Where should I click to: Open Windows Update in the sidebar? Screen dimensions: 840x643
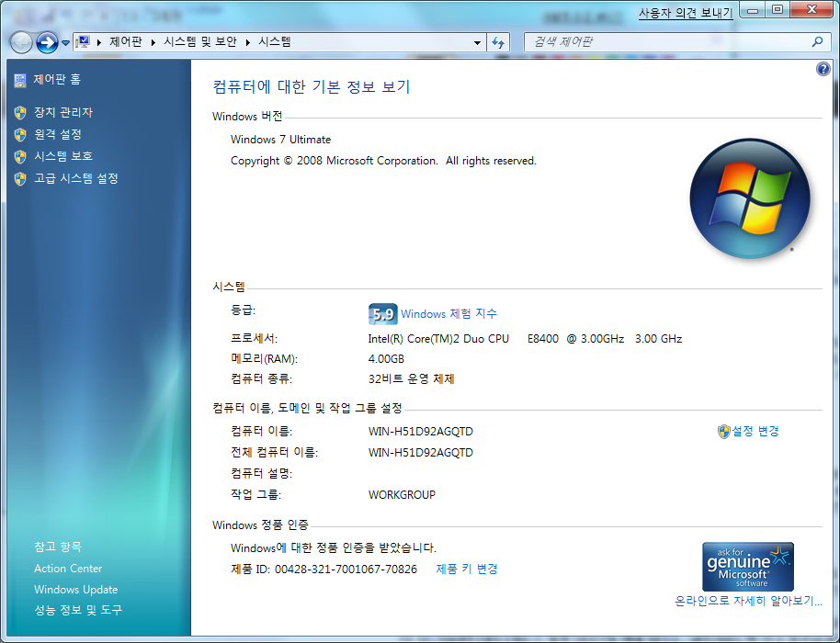point(76,590)
